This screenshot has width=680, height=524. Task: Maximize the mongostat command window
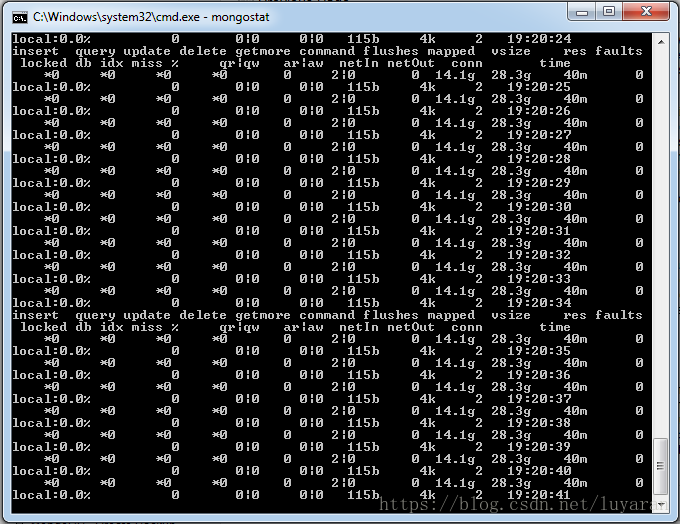609,12
